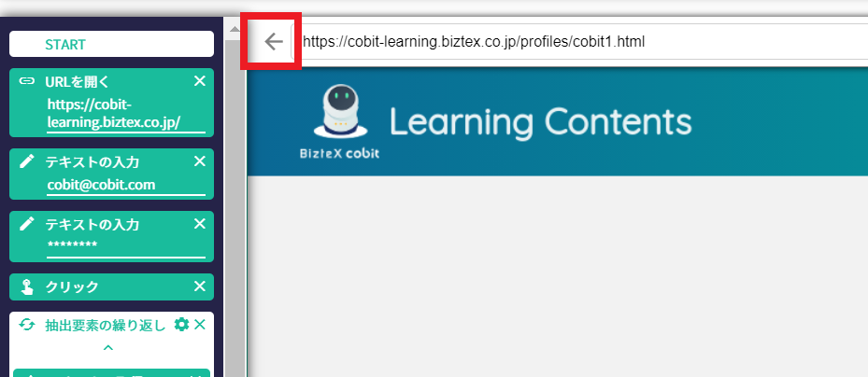Open settings gear of 抽出要素の繰り返し
Screen dimensions: 868x377
click(181, 325)
